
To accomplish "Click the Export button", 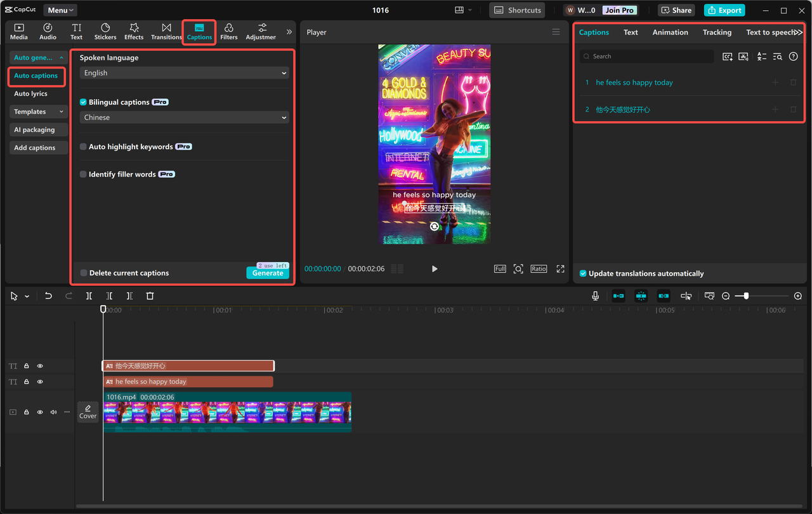I will coord(724,10).
